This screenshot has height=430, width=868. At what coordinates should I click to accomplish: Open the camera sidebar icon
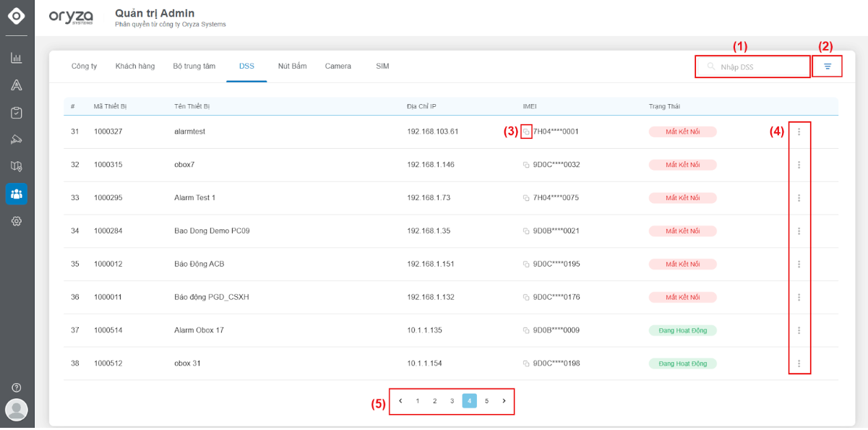point(17,139)
